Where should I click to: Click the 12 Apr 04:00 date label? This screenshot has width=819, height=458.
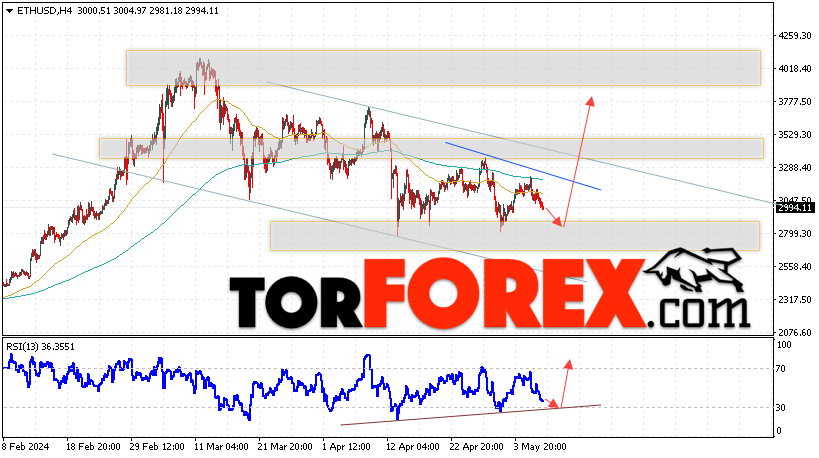tap(413, 447)
